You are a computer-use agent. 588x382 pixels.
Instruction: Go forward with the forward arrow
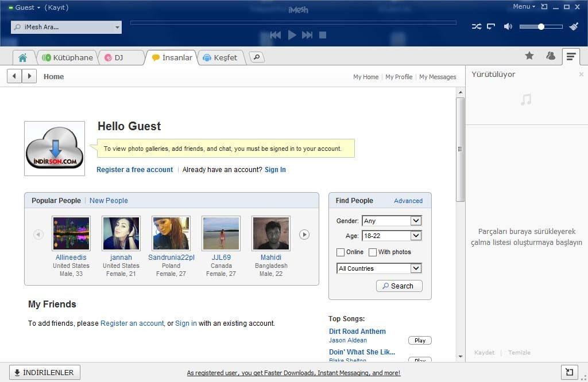click(x=29, y=76)
